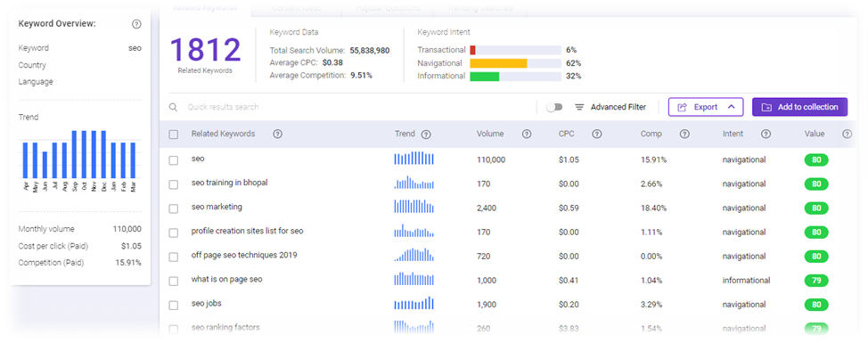
Task: Click the Advanced Filter lines icon
Action: coord(579,107)
